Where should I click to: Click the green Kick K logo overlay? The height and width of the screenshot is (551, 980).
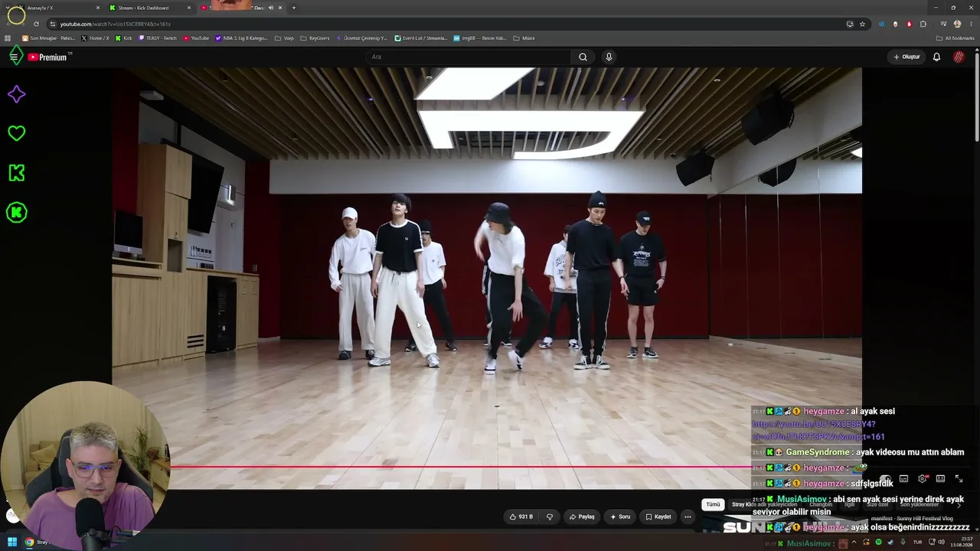coord(16,173)
